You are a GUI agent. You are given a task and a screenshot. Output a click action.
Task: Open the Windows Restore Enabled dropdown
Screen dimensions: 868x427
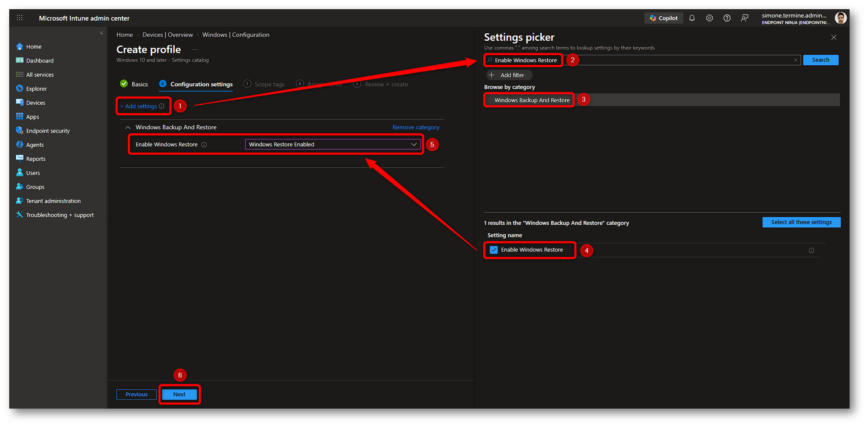pos(332,144)
